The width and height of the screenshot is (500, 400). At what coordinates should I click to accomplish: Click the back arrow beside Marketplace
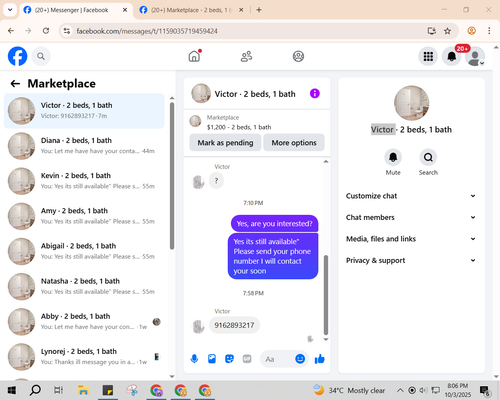(x=15, y=84)
